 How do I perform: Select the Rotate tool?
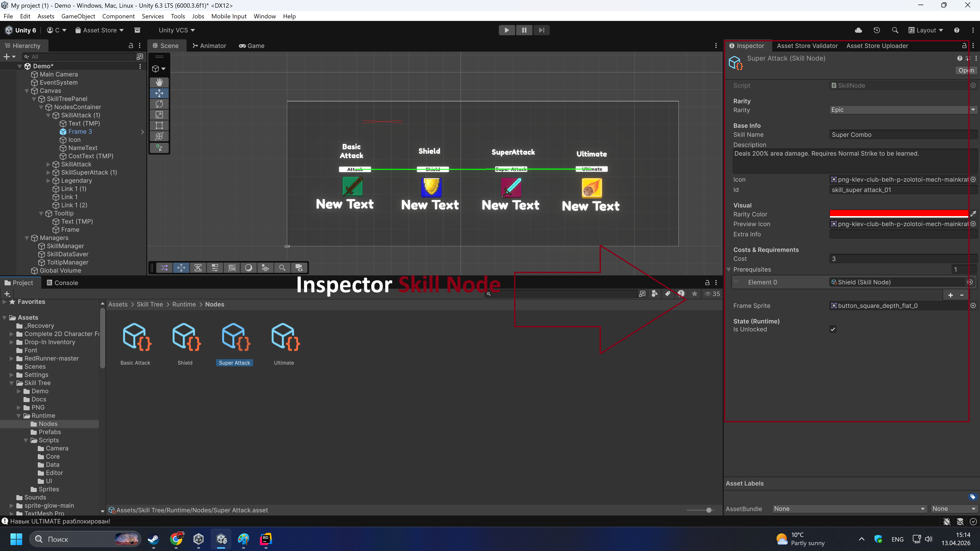click(x=159, y=104)
